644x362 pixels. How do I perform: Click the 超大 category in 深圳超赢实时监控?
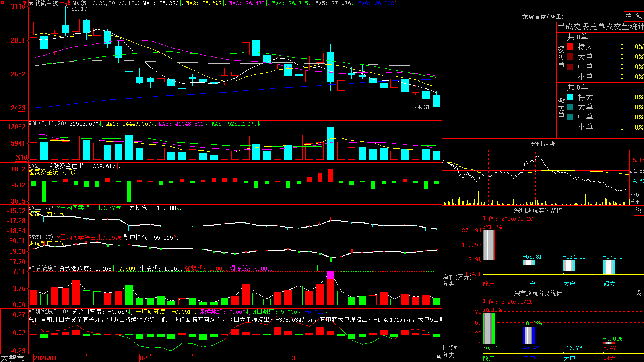(609, 284)
